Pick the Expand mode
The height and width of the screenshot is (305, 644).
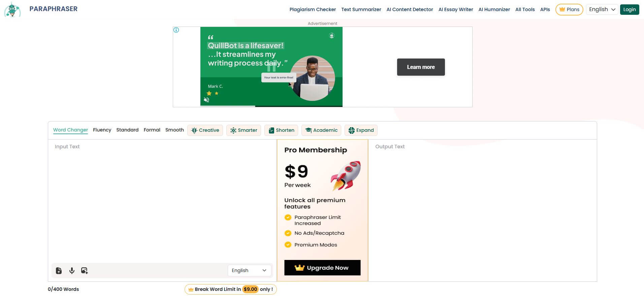pos(361,130)
